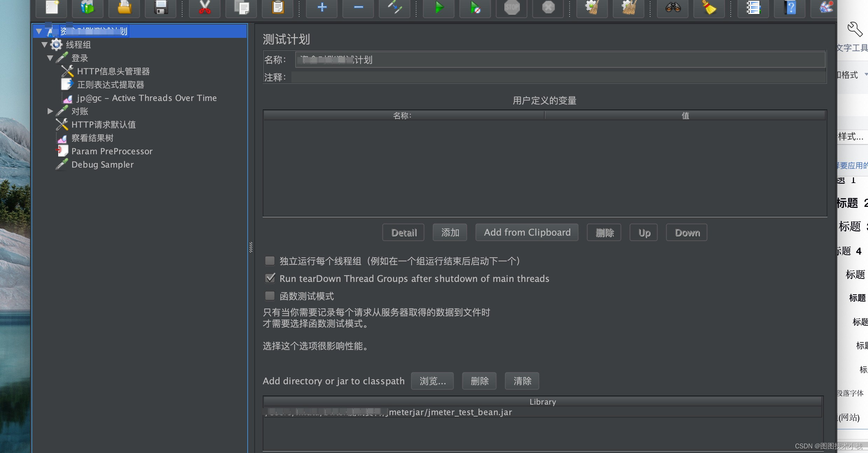Expand the 对账 tree node

click(50, 111)
